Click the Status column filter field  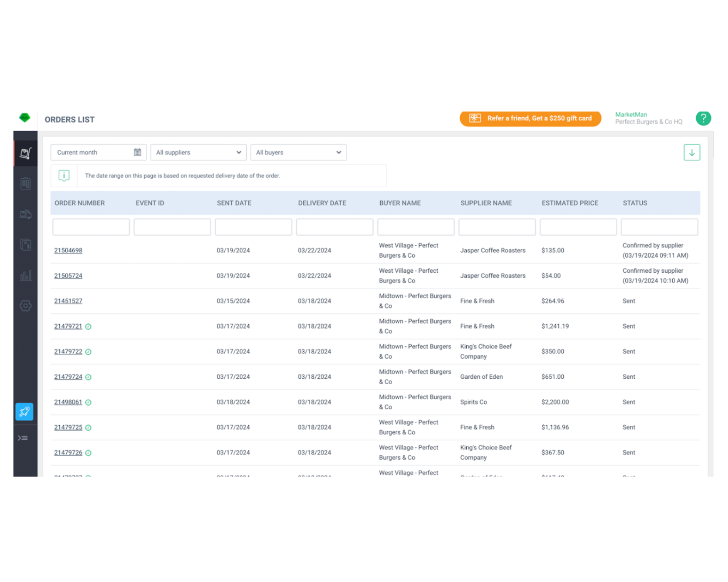pos(659,227)
